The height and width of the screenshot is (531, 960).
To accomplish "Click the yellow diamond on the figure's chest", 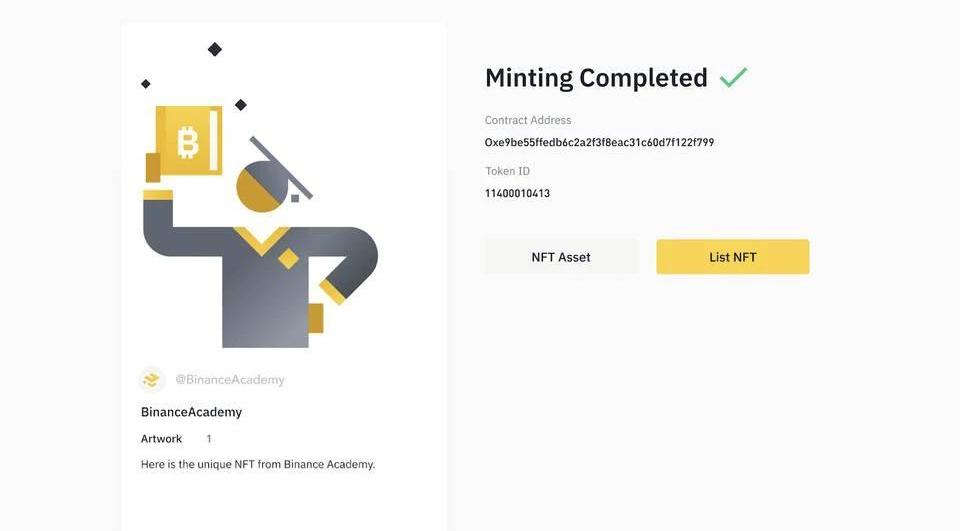I will point(288,259).
